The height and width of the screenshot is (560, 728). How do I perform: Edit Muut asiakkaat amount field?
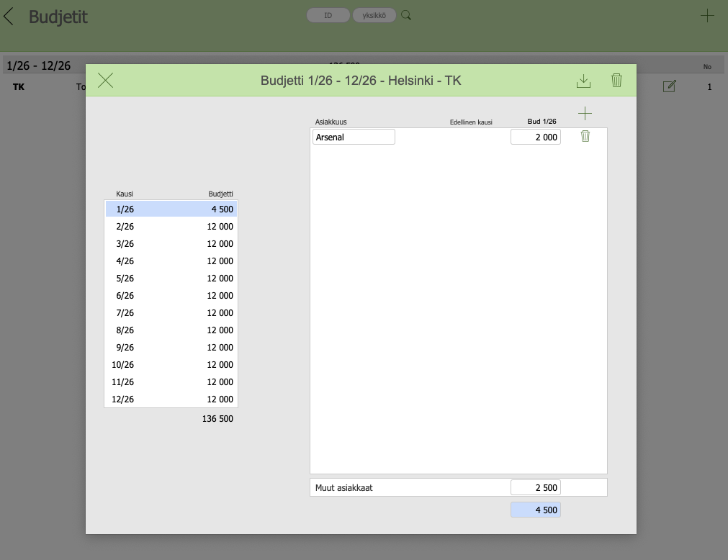pos(535,487)
